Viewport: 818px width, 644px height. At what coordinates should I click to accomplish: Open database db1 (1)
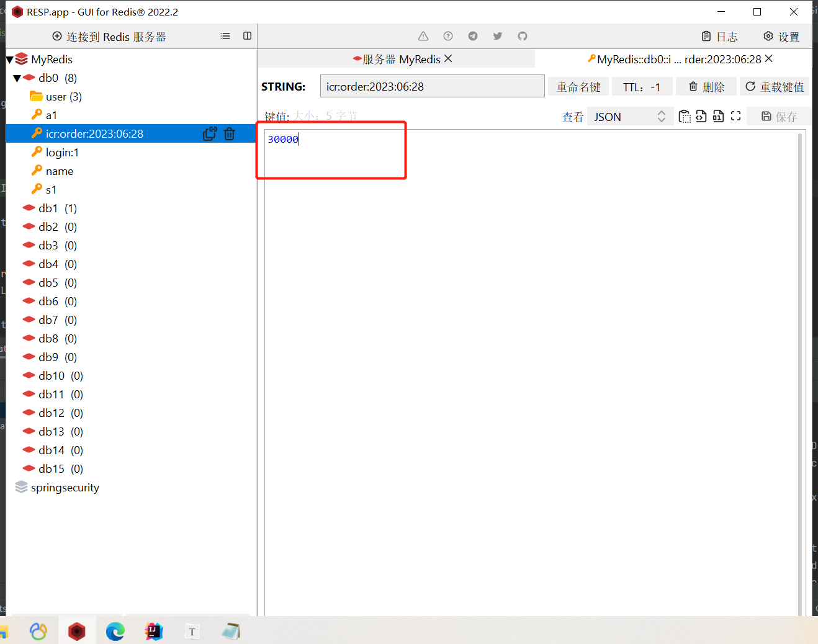pyautogui.click(x=50, y=208)
